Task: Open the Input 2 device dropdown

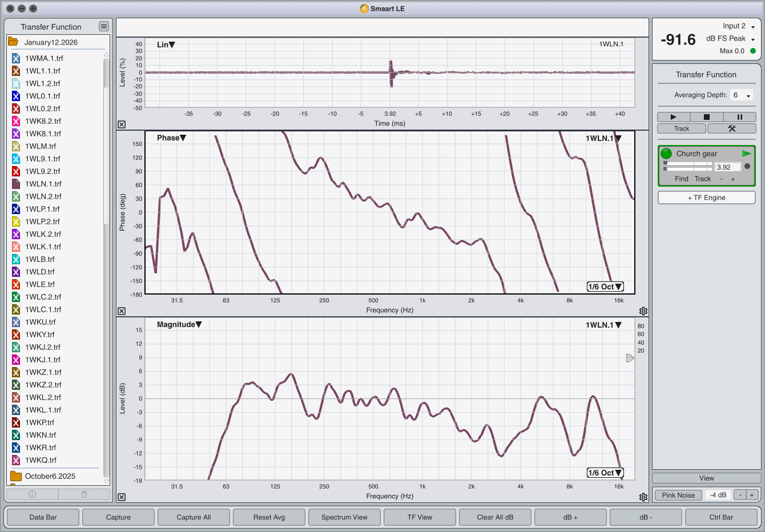Action: click(752, 27)
